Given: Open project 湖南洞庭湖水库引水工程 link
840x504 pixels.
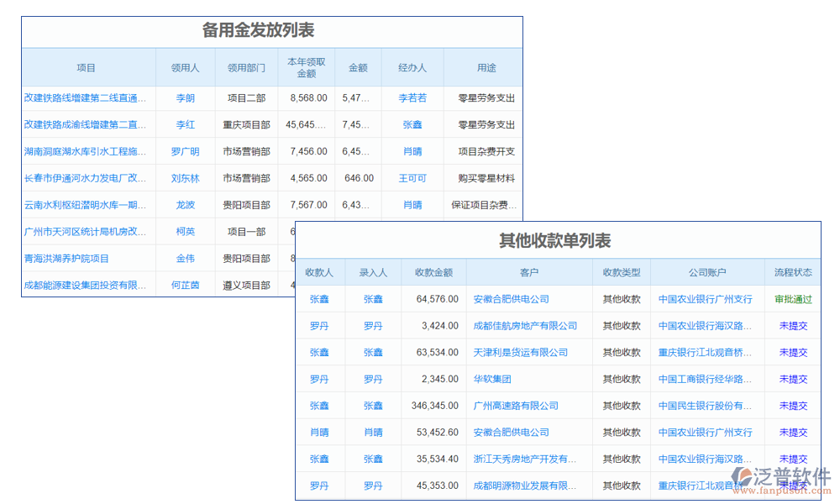Looking at the screenshot, I should (x=84, y=151).
